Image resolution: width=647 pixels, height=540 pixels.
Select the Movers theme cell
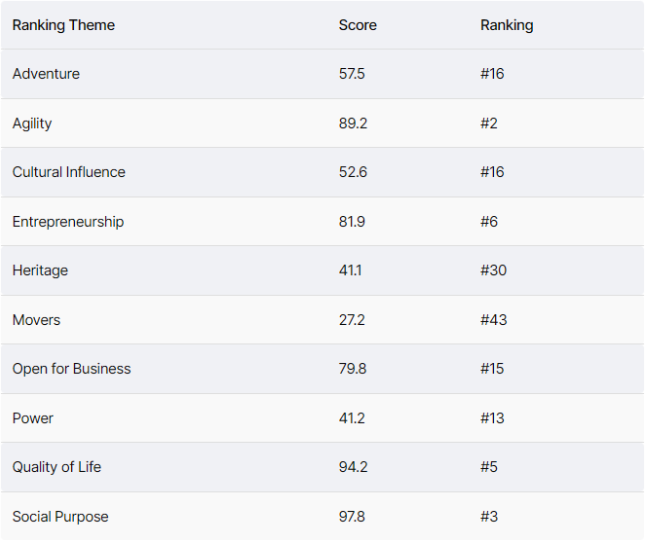point(36,320)
